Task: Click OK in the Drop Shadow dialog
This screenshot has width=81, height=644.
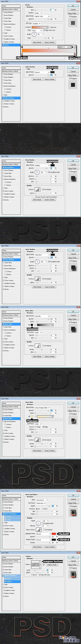Action: 73,161
